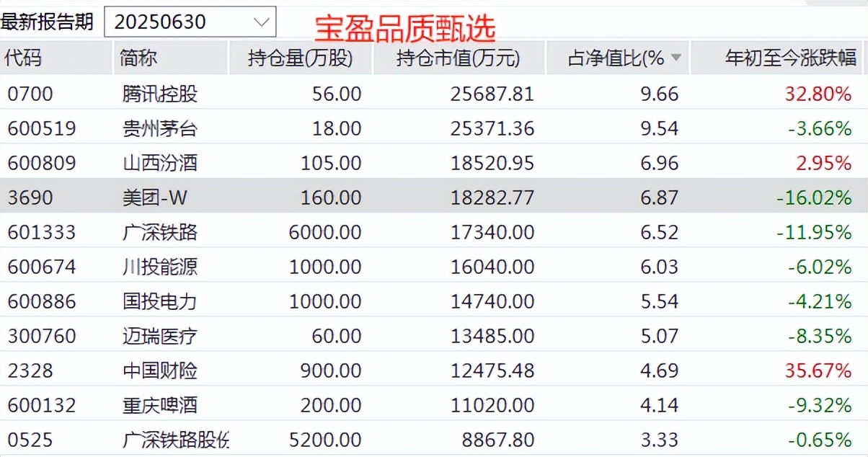The width and height of the screenshot is (868, 457).
Task: Select the 川投能源 name cell
Action: [x=160, y=267]
